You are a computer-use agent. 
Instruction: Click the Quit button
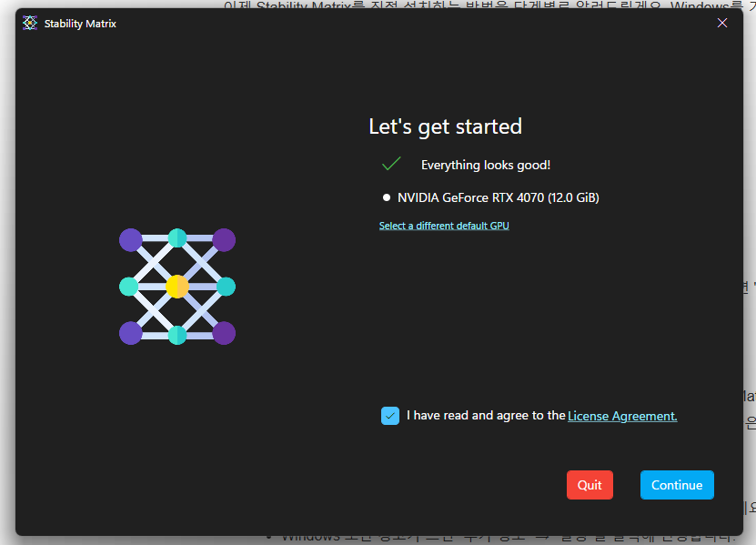coord(590,485)
